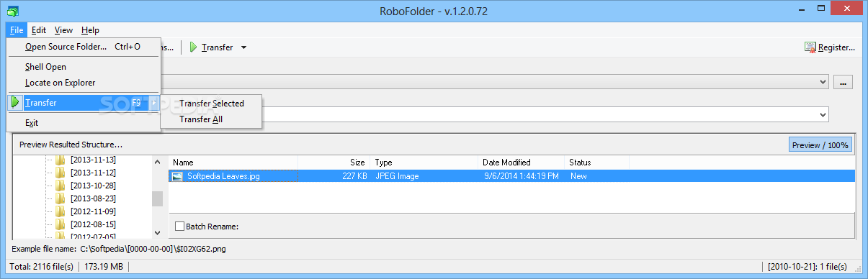Screen dimensions: 868x279
Task: Expand the Transfer submenu arrow
Action: click(x=153, y=103)
